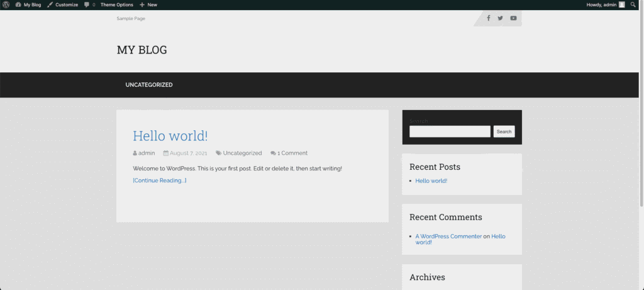Open Customize in the admin bar
This screenshot has width=644, height=290.
pyautogui.click(x=62, y=4)
